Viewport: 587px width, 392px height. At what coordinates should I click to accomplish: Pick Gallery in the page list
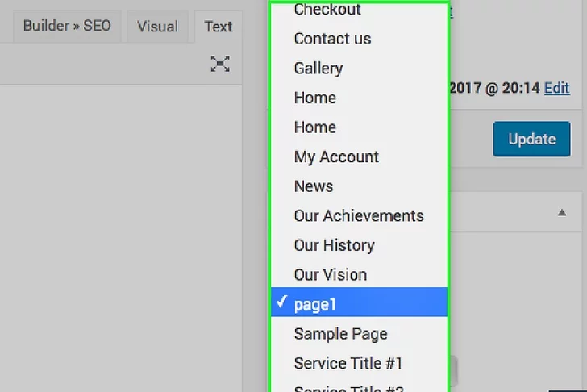pyautogui.click(x=318, y=69)
